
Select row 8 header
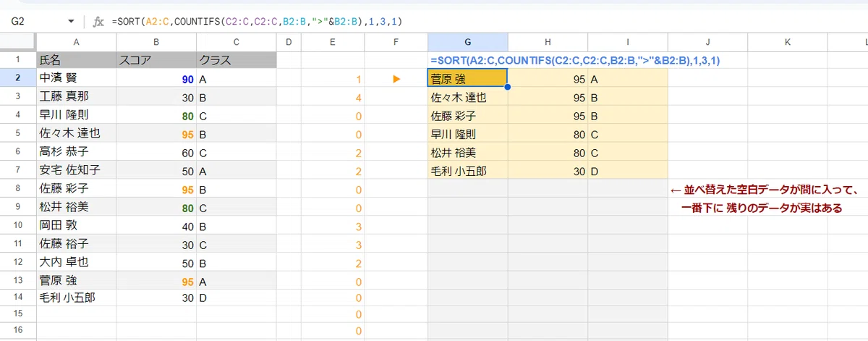(x=18, y=190)
